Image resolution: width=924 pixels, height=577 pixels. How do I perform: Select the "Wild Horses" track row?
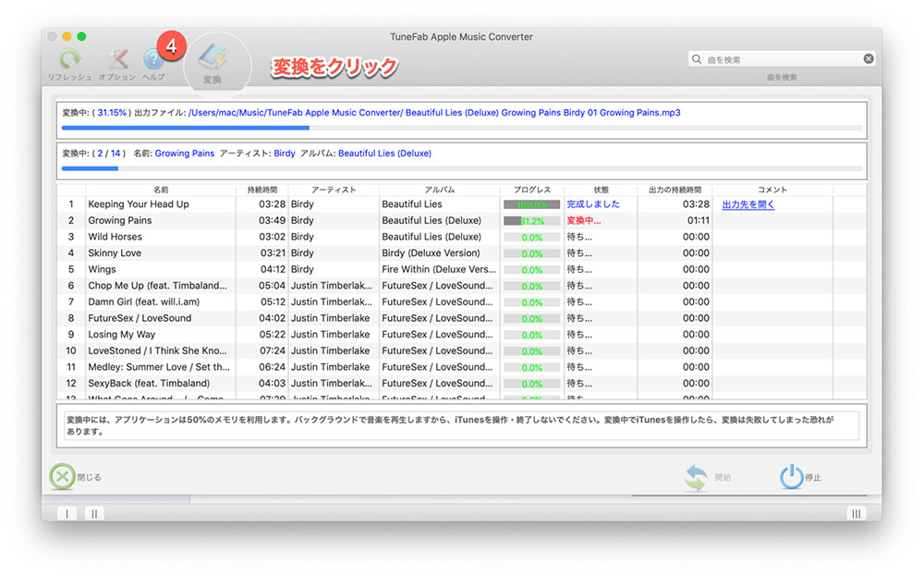pos(461,237)
